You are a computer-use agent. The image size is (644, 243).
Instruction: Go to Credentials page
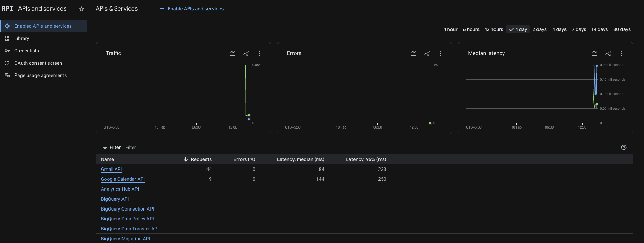coord(43,51)
